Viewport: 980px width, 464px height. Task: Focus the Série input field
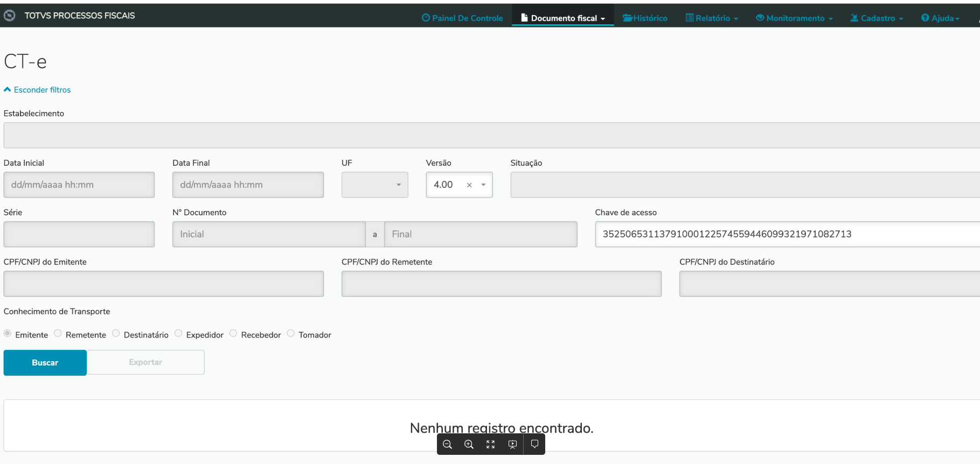[79, 234]
